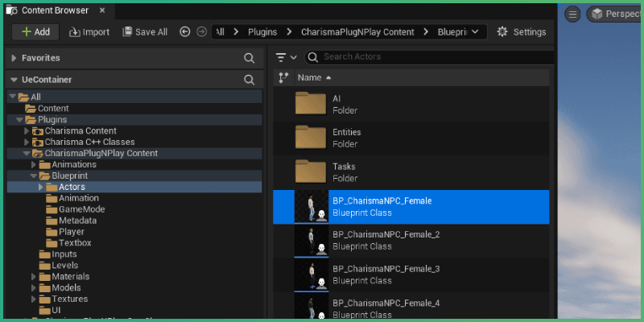644x322 pixels.
Task: Select BP_CharismaNPC_Female thumbnail
Action: pyautogui.click(x=312, y=207)
